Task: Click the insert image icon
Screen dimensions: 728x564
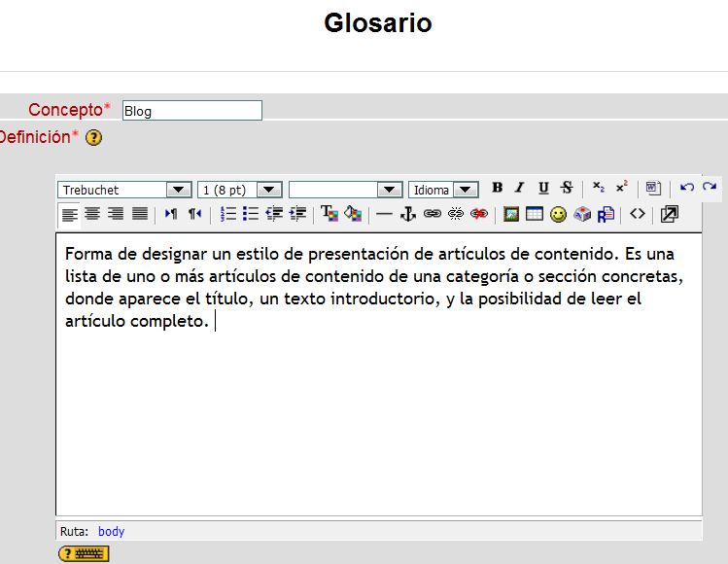Action: (511, 214)
